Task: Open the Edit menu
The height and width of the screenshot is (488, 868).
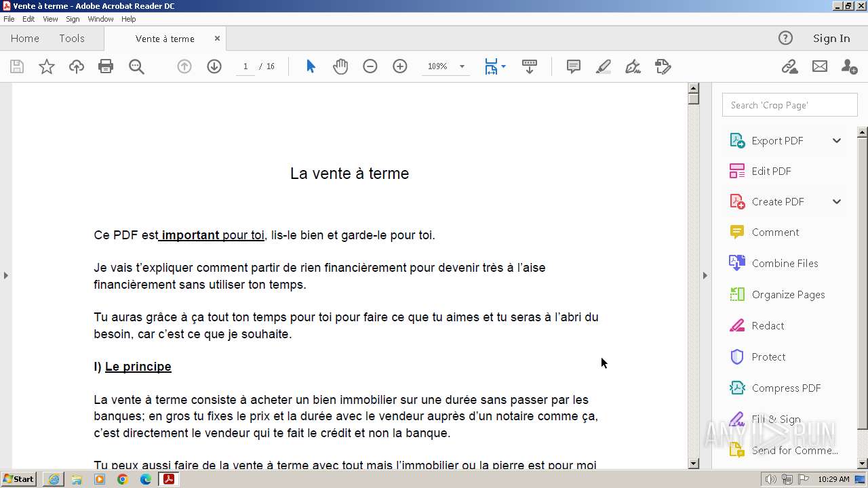Action: (28, 19)
